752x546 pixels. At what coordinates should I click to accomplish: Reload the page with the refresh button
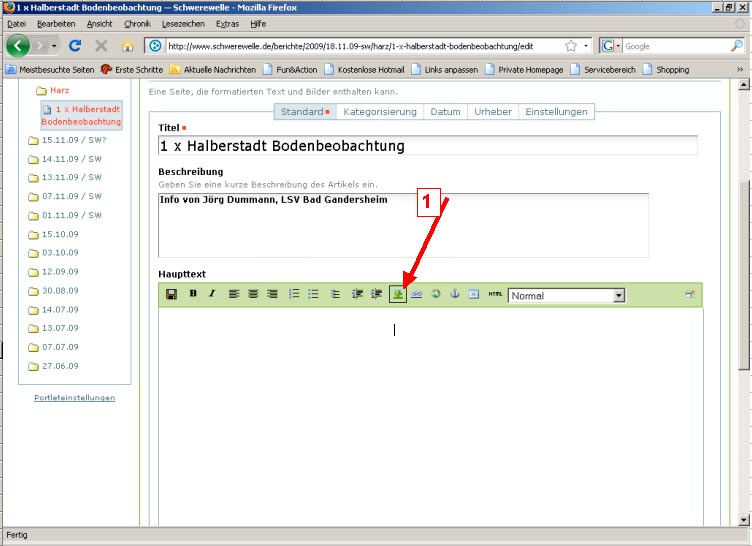[75, 46]
